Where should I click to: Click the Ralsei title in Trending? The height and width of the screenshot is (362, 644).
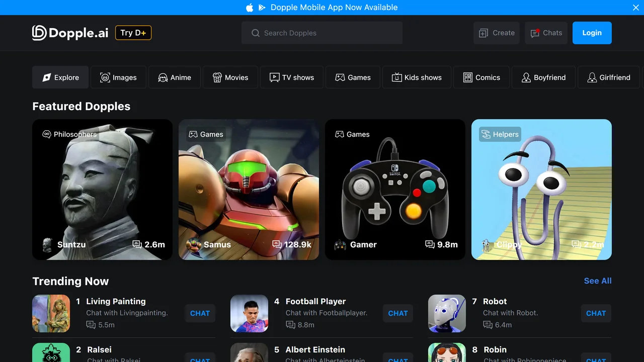point(99,349)
